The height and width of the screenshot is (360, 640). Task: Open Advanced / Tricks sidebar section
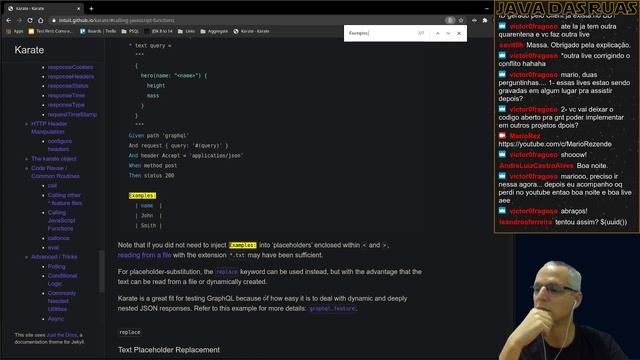pos(54,257)
